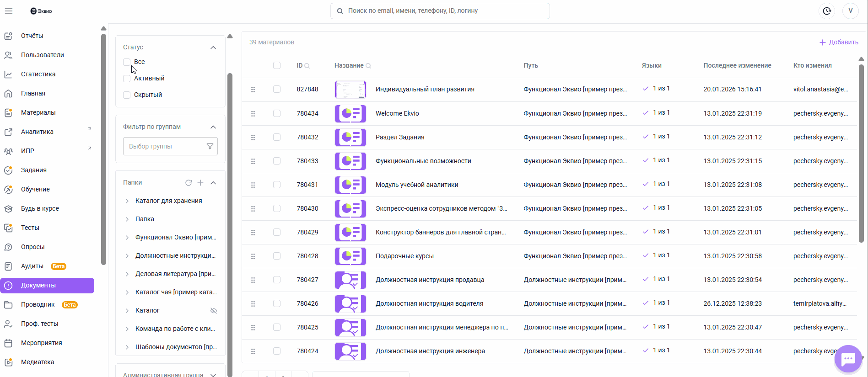This screenshot has width=868, height=377.
Task: Check the Активный status checkbox
Action: click(127, 79)
